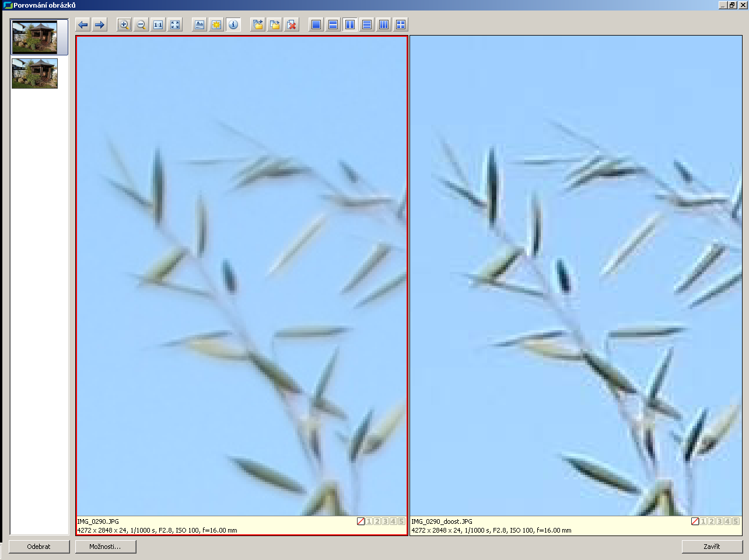Select two images stacked horizontally layout
749x560 pixels.
pyautogui.click(x=333, y=24)
